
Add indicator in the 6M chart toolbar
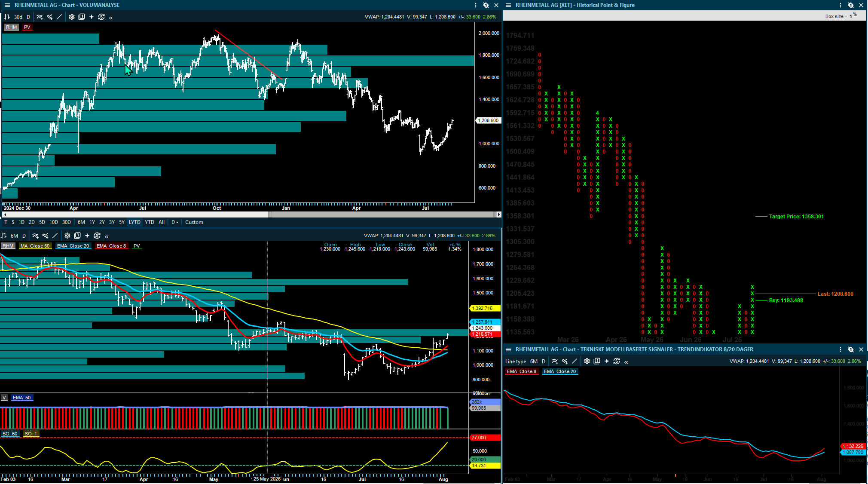(x=35, y=236)
